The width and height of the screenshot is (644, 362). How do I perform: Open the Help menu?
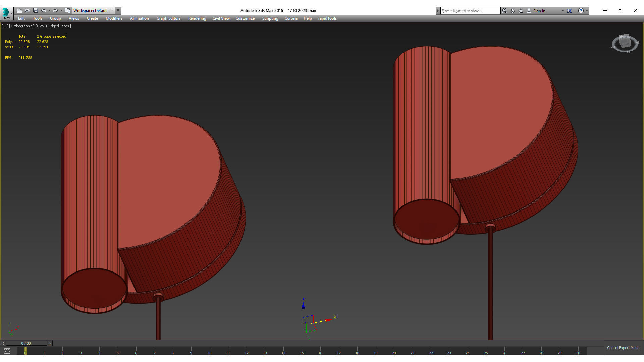tap(308, 18)
